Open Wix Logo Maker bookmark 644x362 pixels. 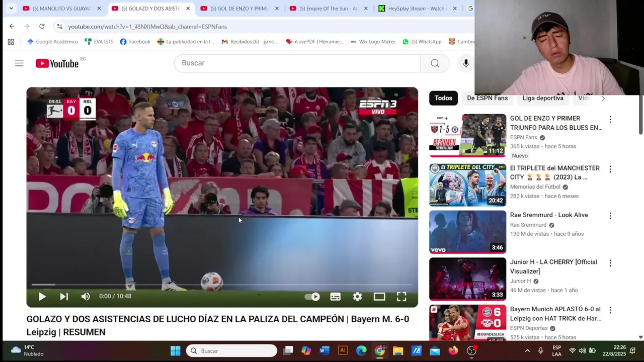pyautogui.click(x=372, y=42)
